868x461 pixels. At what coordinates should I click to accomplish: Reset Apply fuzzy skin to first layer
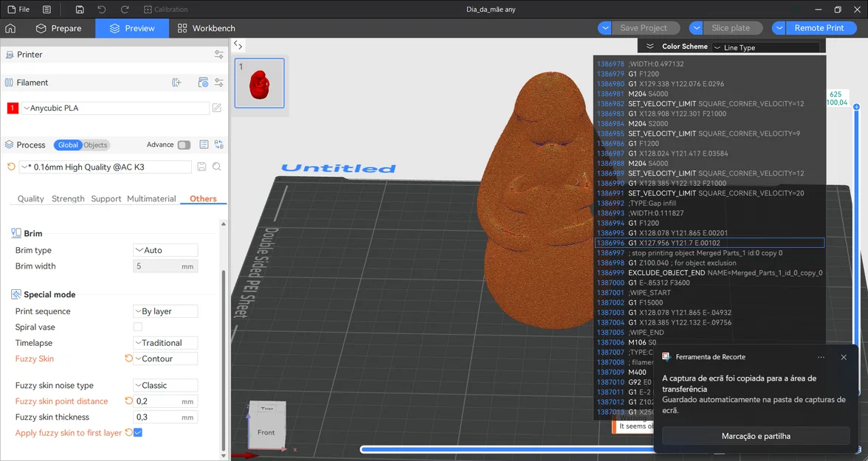[x=128, y=433]
